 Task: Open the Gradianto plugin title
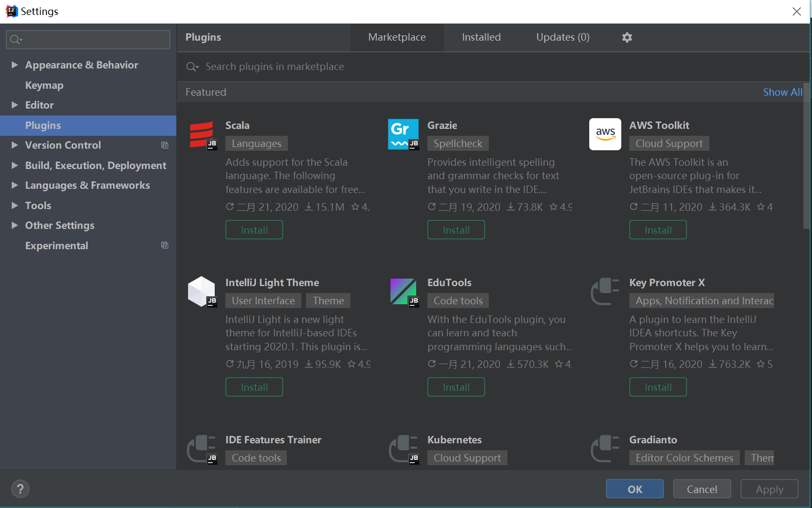[x=653, y=440]
